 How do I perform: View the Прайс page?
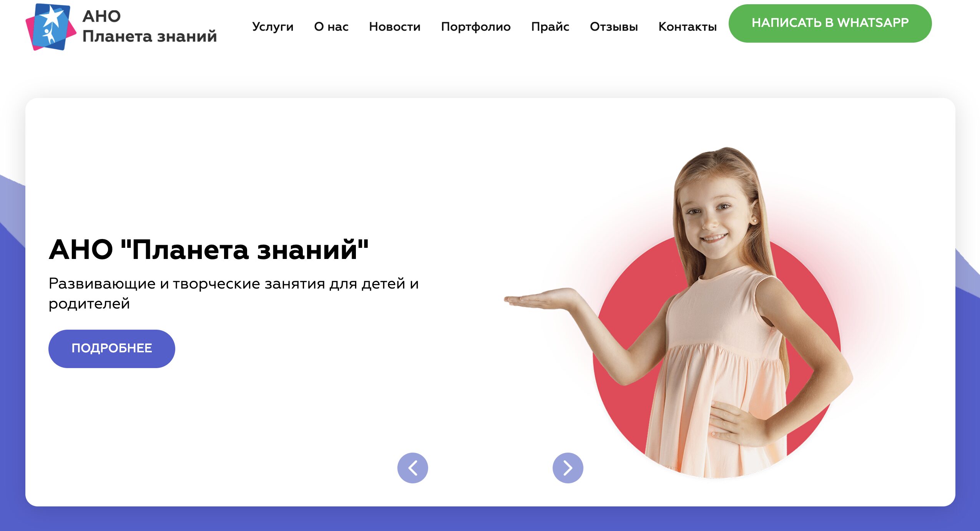click(x=550, y=27)
